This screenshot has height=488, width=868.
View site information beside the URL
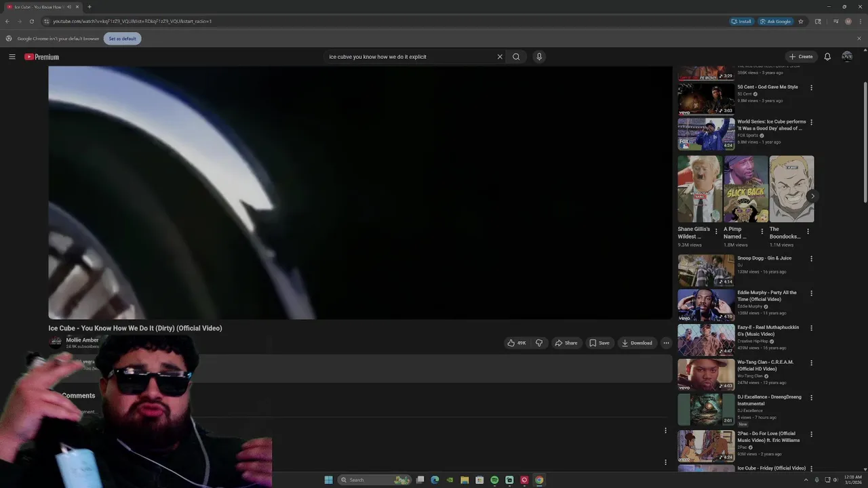[x=46, y=21]
